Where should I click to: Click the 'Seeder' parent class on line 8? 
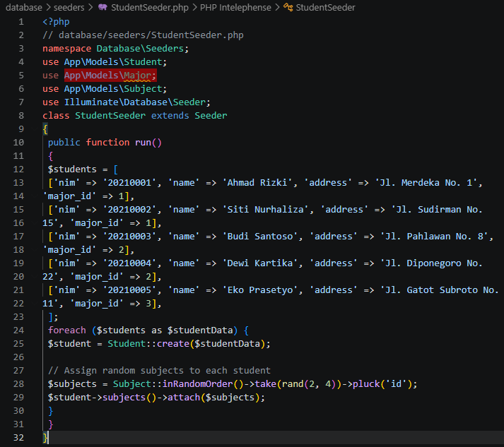(211, 116)
